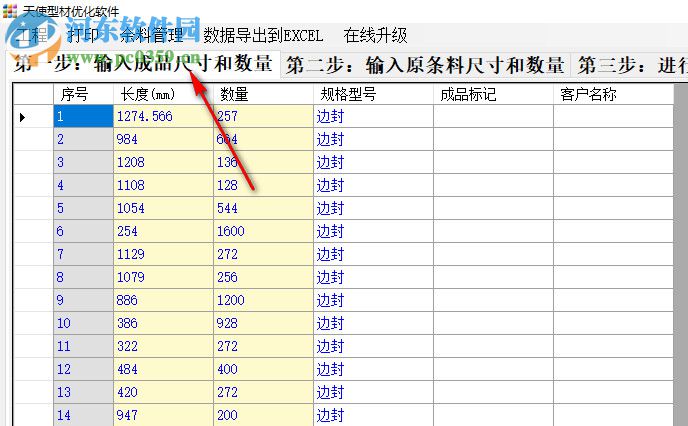The image size is (688, 426).
Task: Select length cell 1208
Action: point(163,162)
